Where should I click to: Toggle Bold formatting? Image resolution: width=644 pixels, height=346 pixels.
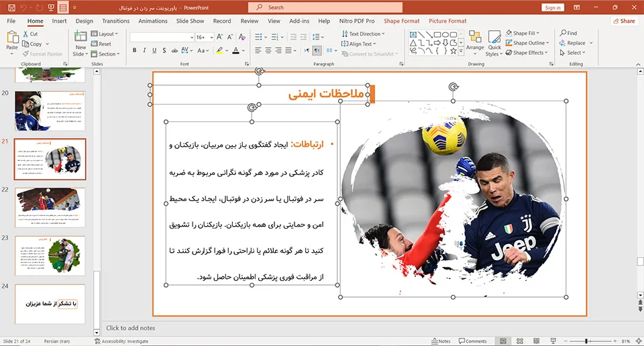click(x=134, y=50)
